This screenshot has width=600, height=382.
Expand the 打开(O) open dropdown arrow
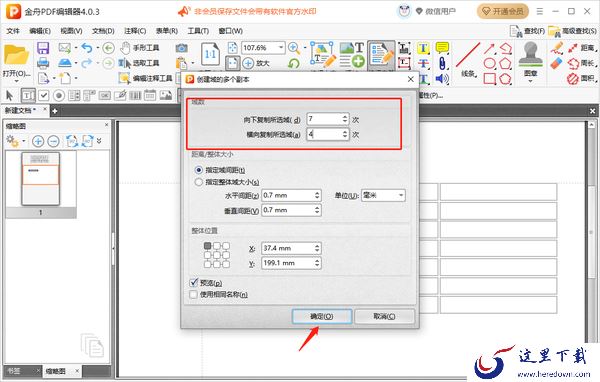(16, 81)
